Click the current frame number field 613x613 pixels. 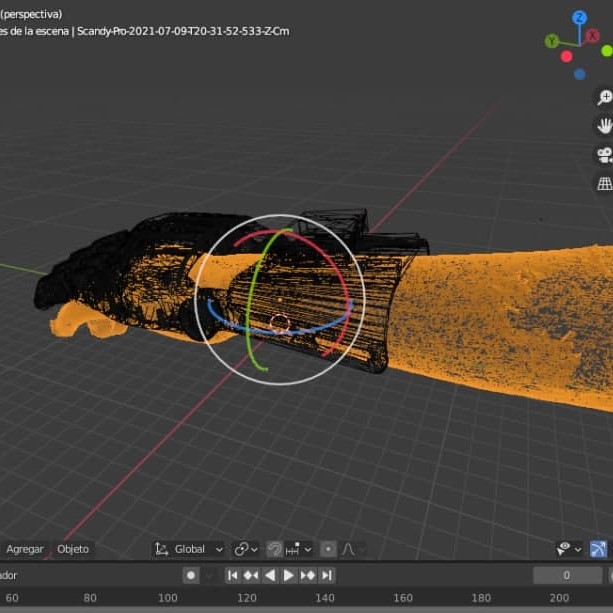[567, 575]
